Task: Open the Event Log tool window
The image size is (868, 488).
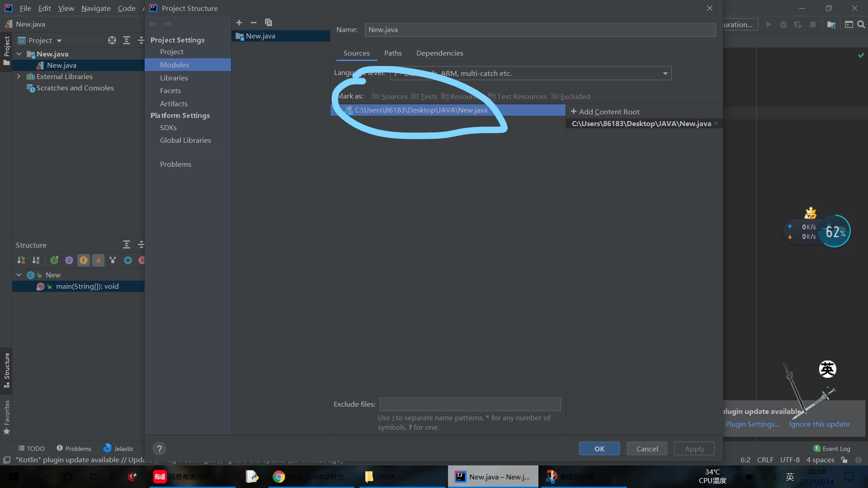Action: 832,448
